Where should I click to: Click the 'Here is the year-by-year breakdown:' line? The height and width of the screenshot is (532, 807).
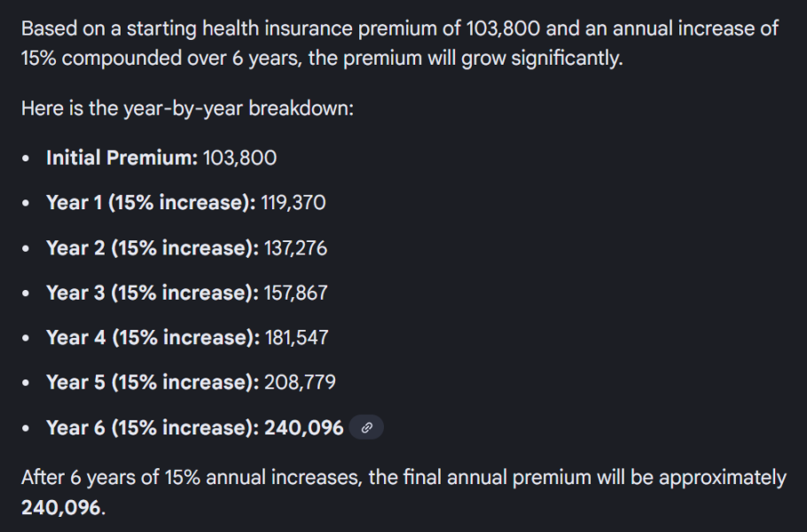(187, 109)
